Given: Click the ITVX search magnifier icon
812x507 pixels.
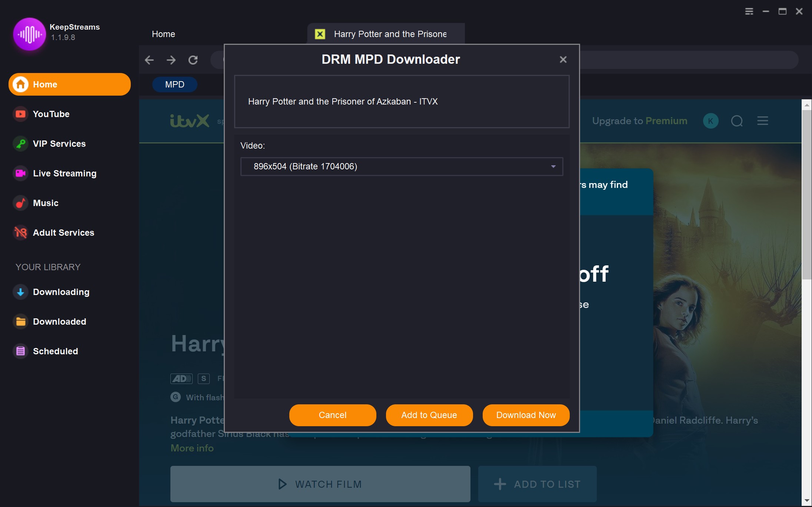Looking at the screenshot, I should pyautogui.click(x=737, y=121).
